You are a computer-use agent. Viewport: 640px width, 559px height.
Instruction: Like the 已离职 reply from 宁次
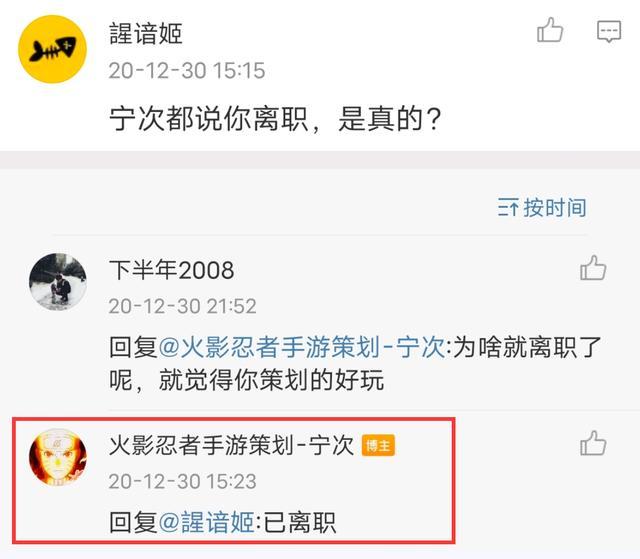point(593,443)
